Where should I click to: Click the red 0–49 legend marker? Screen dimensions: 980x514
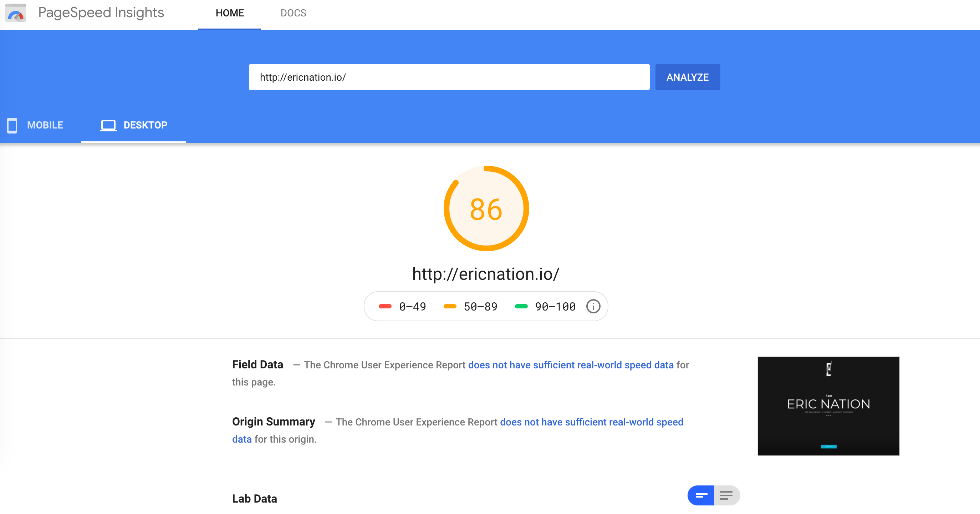(385, 306)
